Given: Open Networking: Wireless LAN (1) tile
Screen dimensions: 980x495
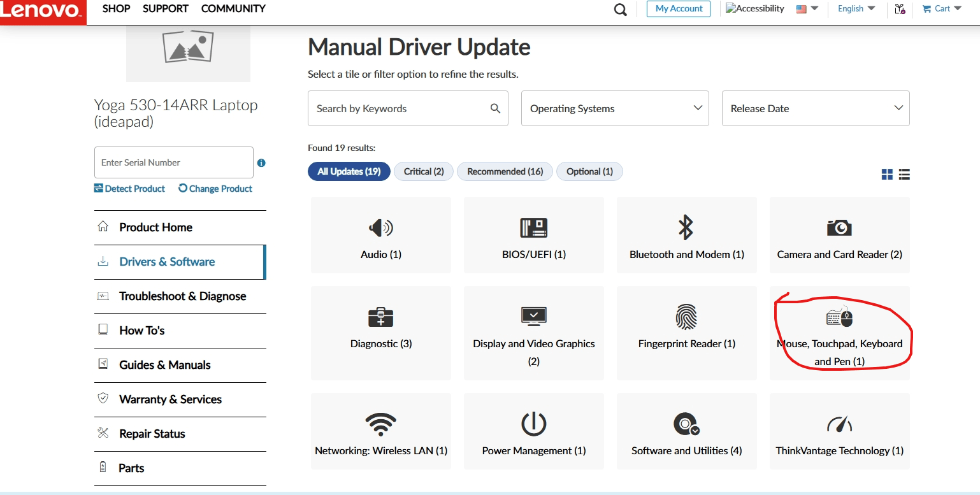Looking at the screenshot, I should [381, 431].
